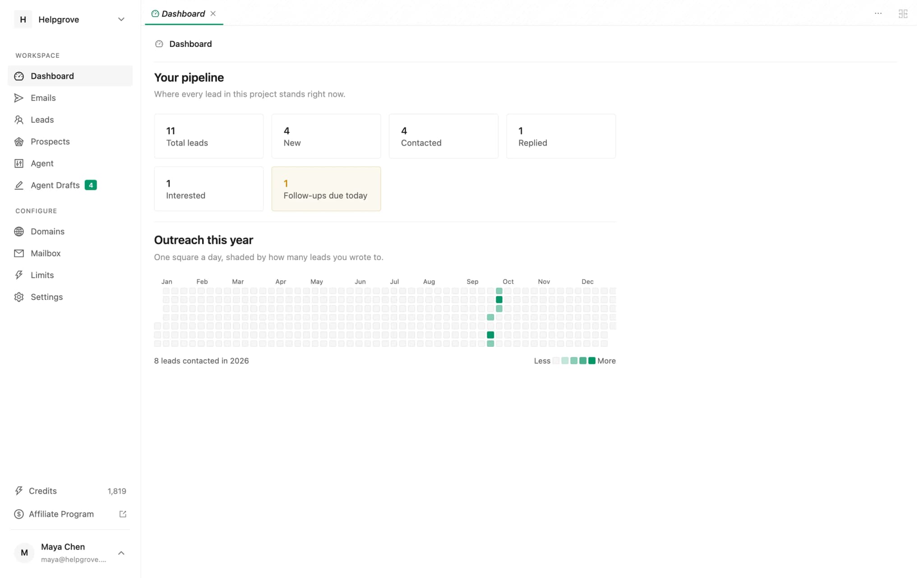Click the Oct month label in heatmap
924x578 pixels.
point(508,281)
